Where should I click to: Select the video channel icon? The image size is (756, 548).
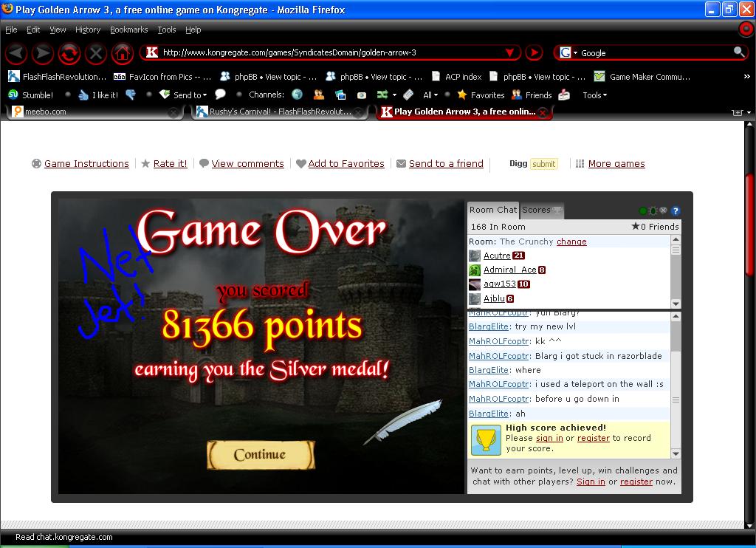[x=362, y=95]
